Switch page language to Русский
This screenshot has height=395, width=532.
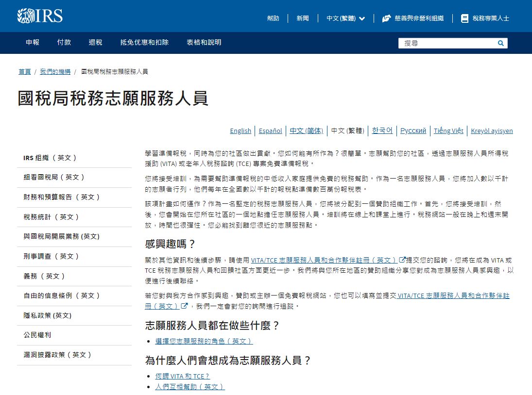pyautogui.click(x=413, y=131)
